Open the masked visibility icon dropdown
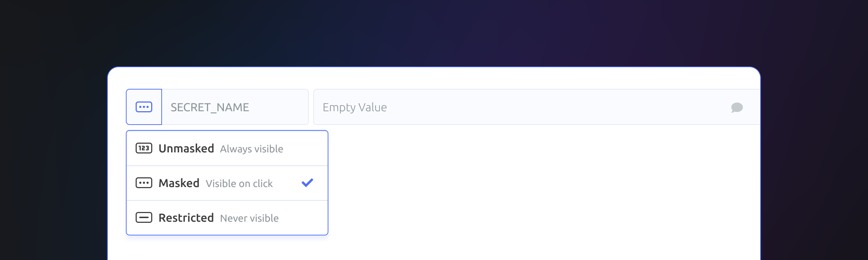The width and height of the screenshot is (868, 260). click(144, 107)
